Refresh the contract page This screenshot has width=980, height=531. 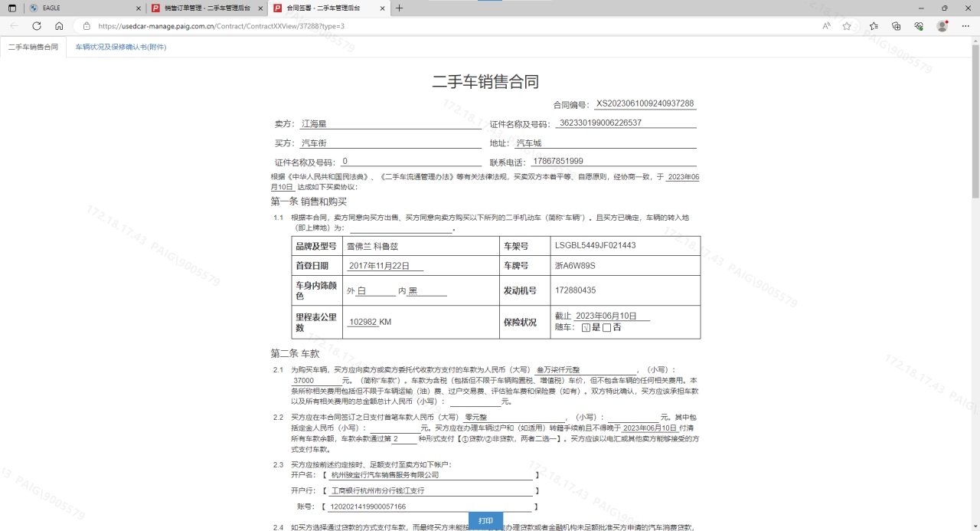coord(37,25)
